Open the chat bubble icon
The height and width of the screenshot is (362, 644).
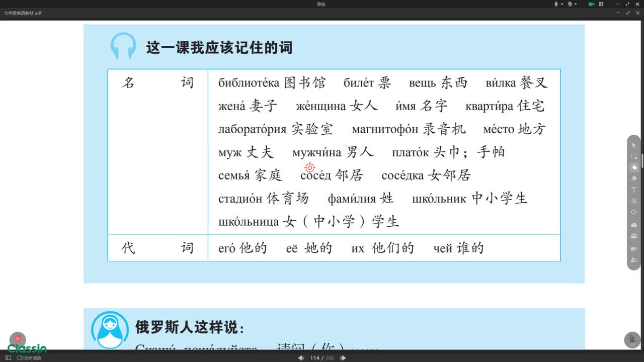(634, 249)
